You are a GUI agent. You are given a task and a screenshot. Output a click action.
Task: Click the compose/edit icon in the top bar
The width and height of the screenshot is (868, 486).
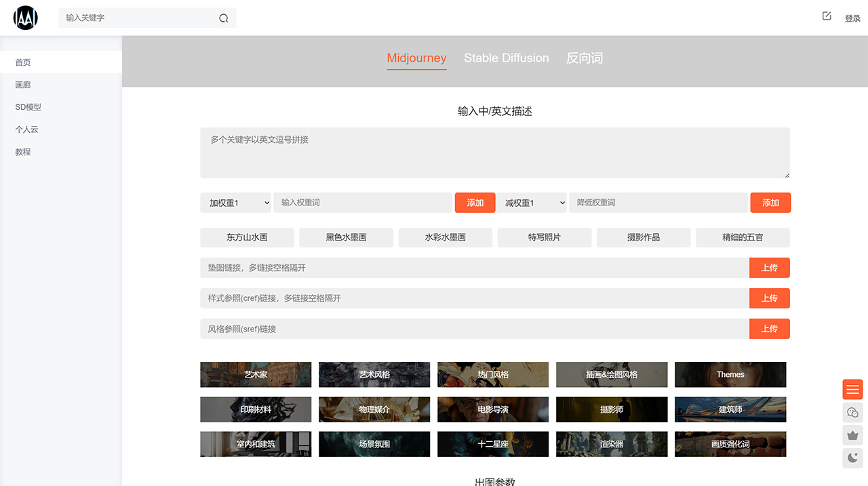[x=826, y=15]
